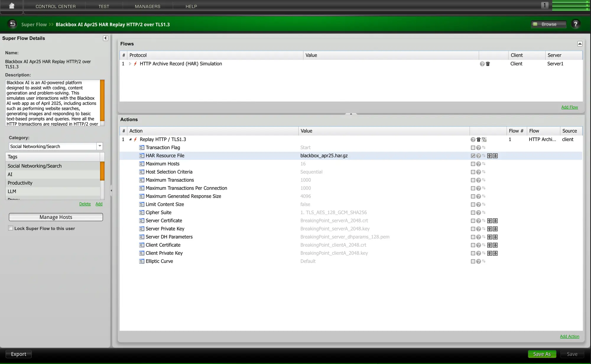Viewport: 591px width, 364px height.
Task: Expand the HAR Simulation flow row
Action: coord(130,64)
